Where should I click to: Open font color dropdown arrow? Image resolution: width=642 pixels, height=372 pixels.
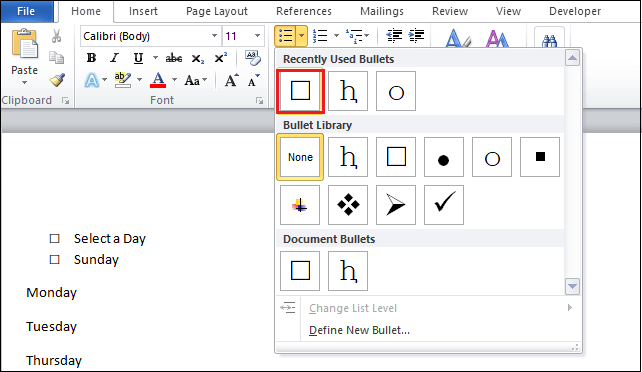tap(174, 80)
